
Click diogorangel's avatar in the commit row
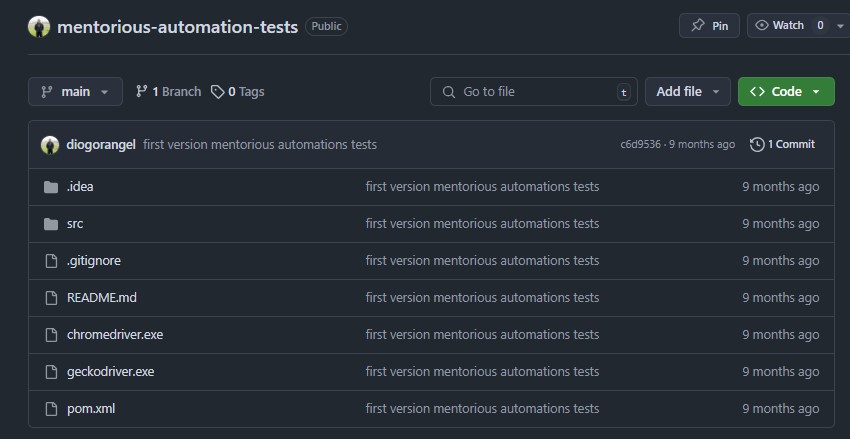tap(50, 144)
